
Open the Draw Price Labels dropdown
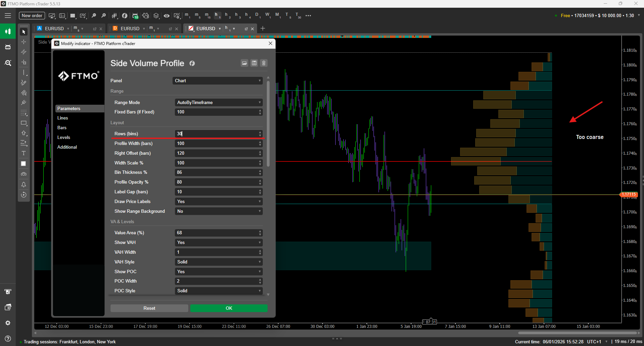click(x=218, y=202)
